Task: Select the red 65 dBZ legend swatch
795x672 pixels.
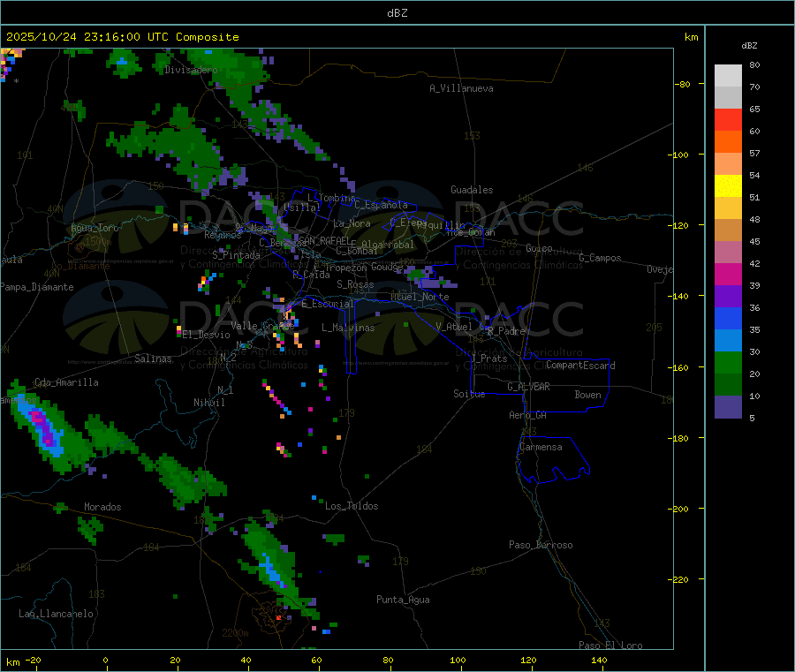Action: (x=728, y=119)
